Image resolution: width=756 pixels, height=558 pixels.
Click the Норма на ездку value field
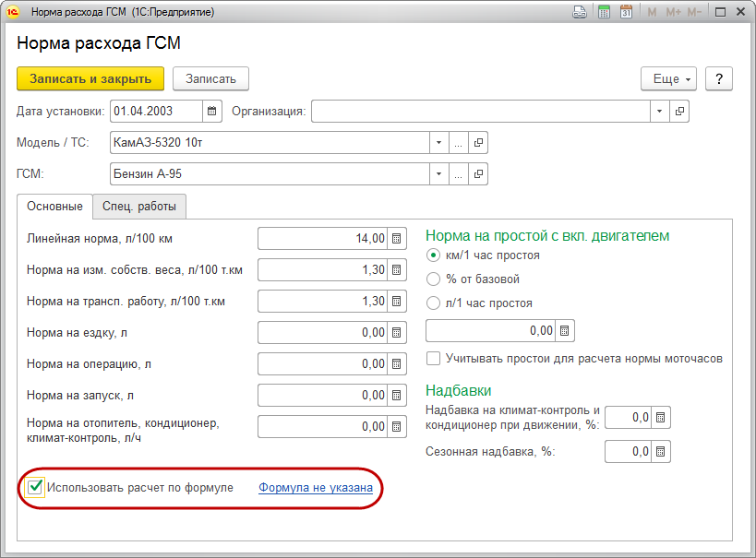click(x=323, y=332)
